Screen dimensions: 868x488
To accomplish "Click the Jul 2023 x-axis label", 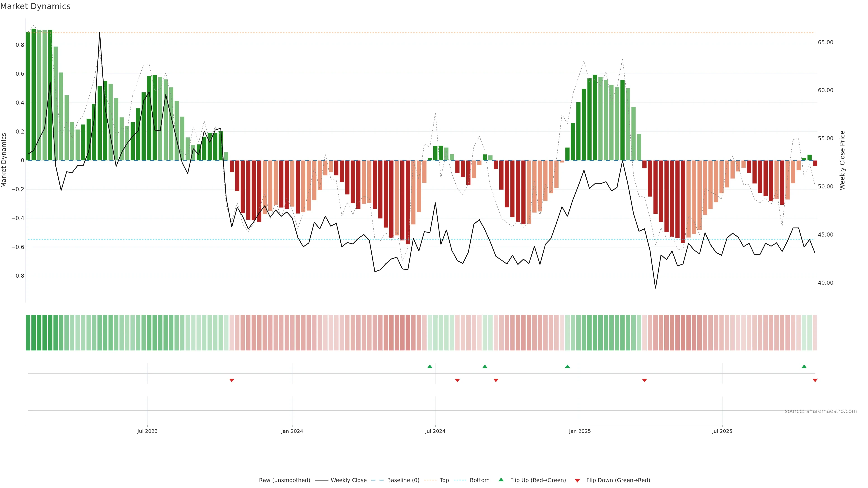I will point(147,431).
